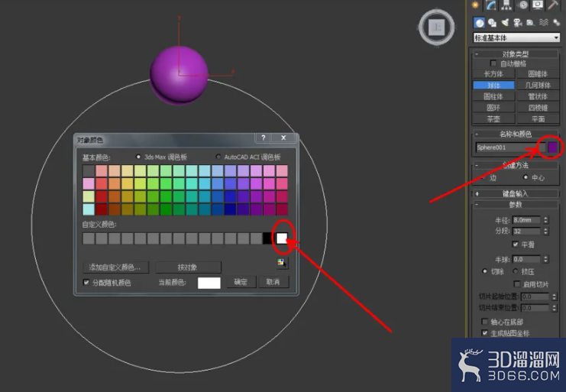Open the 标准基本体 primitive type dropdown

tap(516, 37)
